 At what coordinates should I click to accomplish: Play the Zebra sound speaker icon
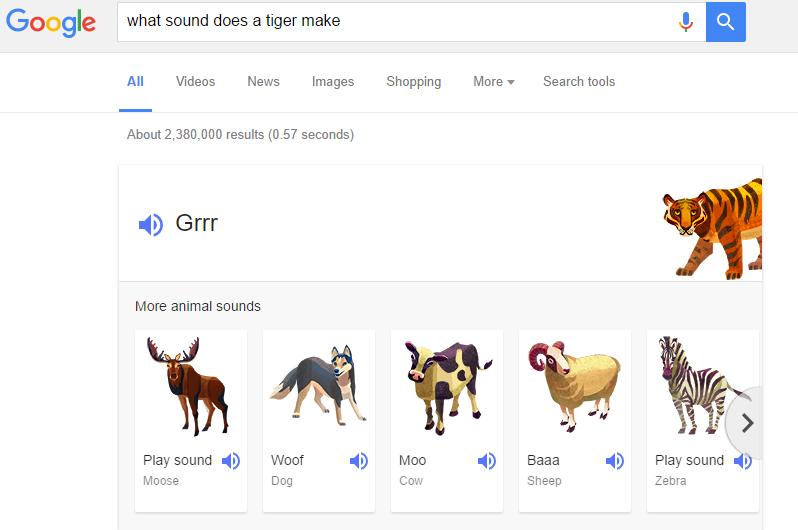(x=743, y=461)
